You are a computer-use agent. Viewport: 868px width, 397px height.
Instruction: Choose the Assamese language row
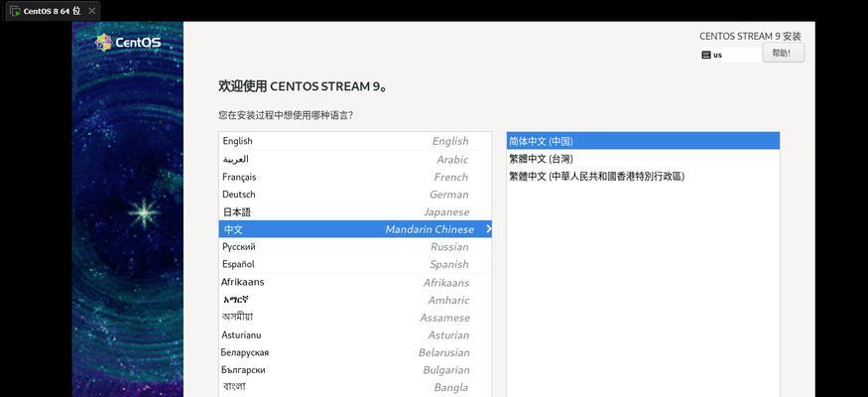pos(355,318)
